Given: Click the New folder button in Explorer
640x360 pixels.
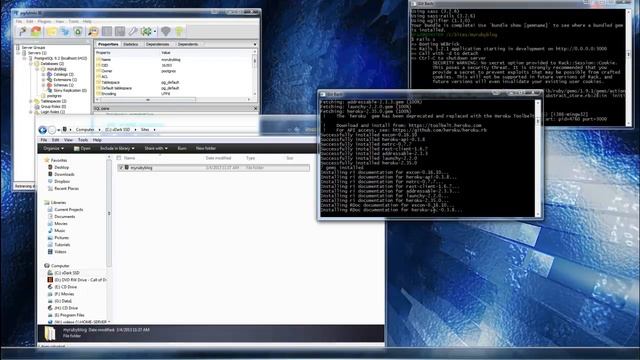Looking at the screenshot, I should pyautogui.click(x=206, y=149).
